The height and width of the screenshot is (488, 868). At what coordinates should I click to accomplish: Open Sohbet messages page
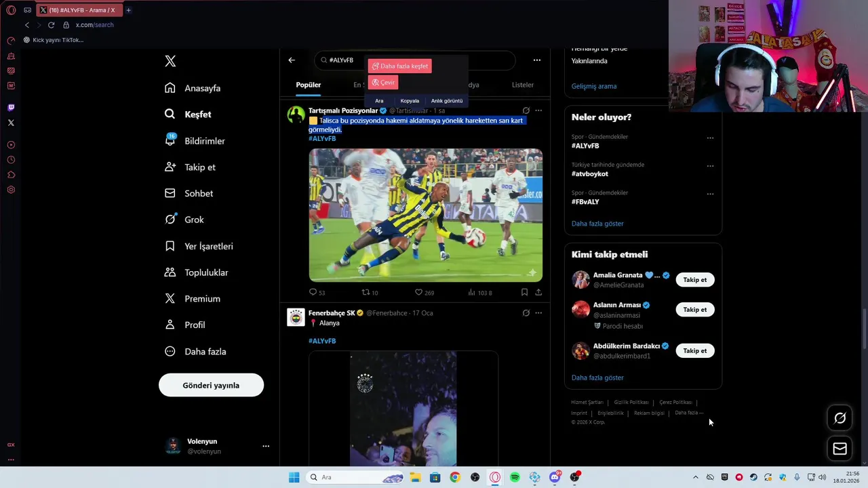[x=189, y=193]
